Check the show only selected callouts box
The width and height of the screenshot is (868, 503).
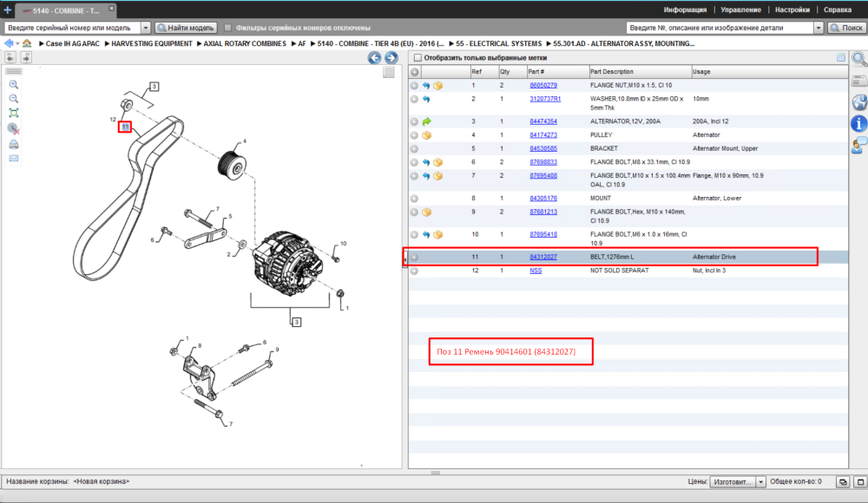point(418,57)
